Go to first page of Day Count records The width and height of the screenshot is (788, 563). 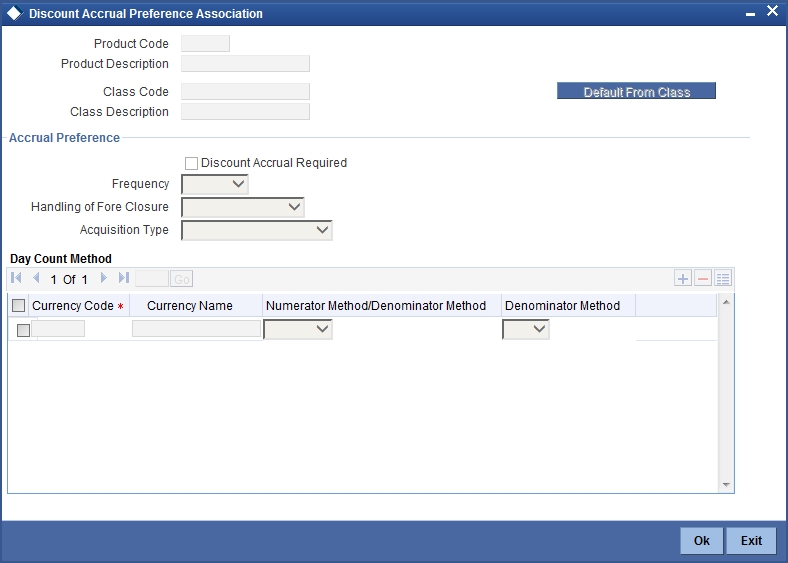coord(16,278)
